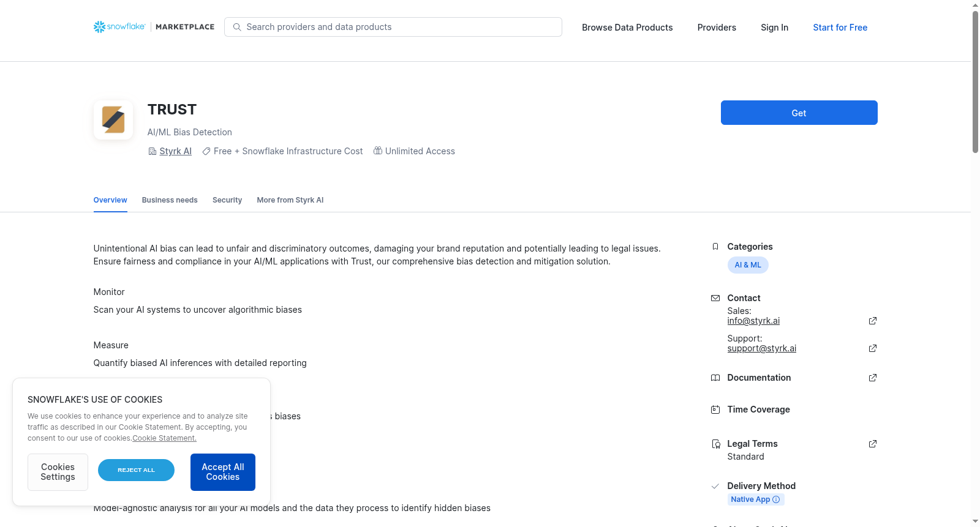Click the Categories bookmark icon
Image resolution: width=980 pixels, height=527 pixels.
point(715,247)
